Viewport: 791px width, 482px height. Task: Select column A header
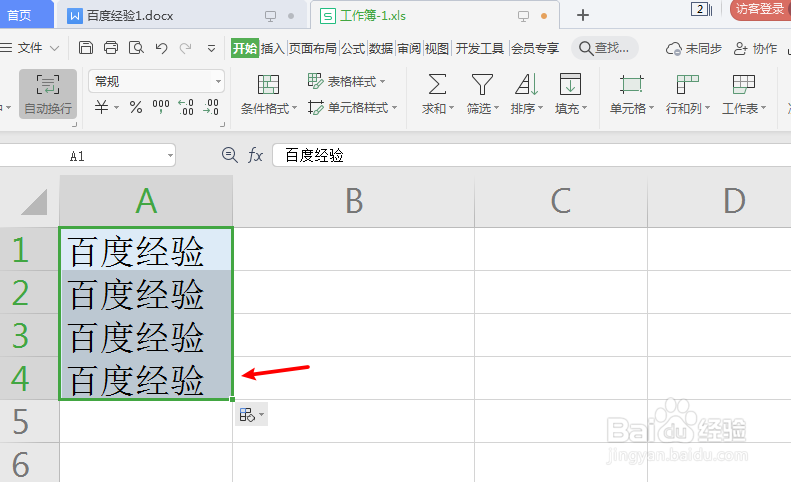click(146, 201)
